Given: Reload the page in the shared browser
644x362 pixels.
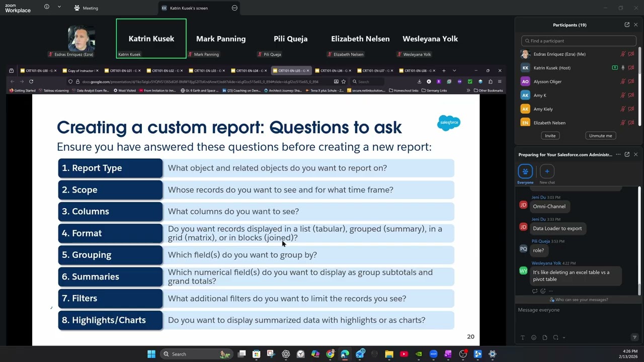Looking at the screenshot, I should 31,81.
